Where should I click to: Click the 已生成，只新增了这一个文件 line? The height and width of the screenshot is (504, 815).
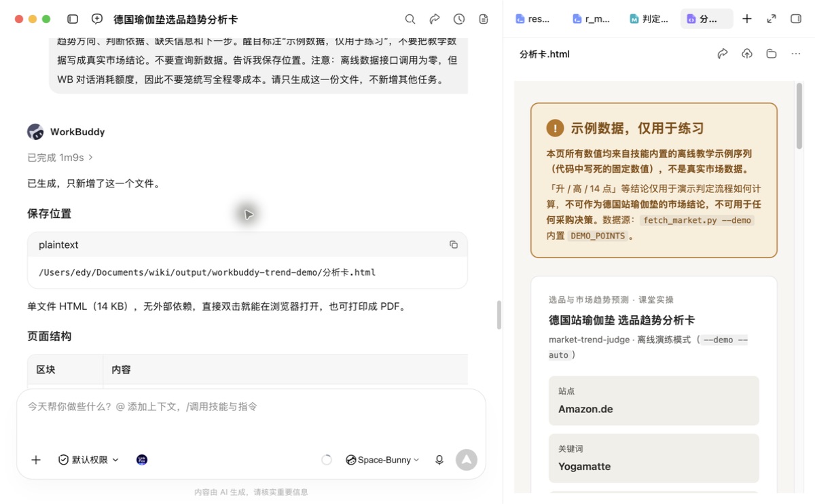[x=94, y=183]
